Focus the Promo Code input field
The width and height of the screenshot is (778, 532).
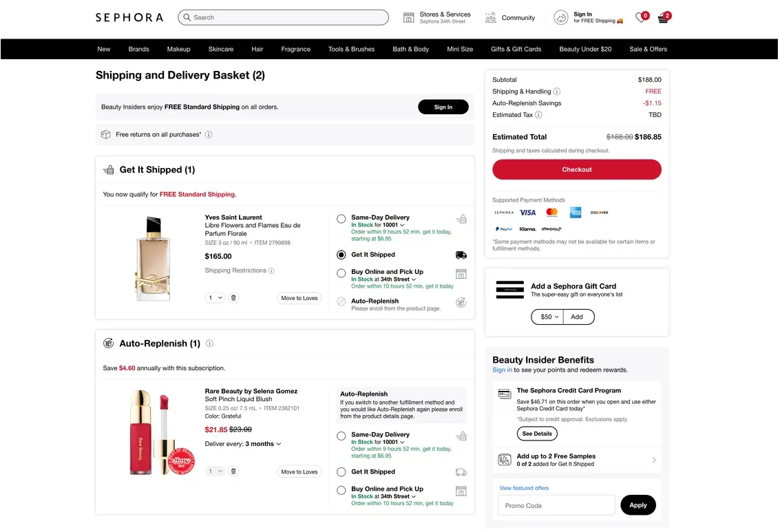pos(556,505)
